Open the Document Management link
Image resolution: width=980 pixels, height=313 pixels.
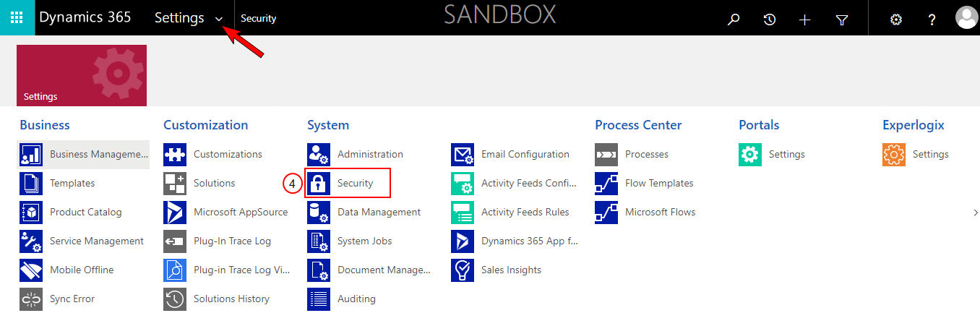(384, 270)
